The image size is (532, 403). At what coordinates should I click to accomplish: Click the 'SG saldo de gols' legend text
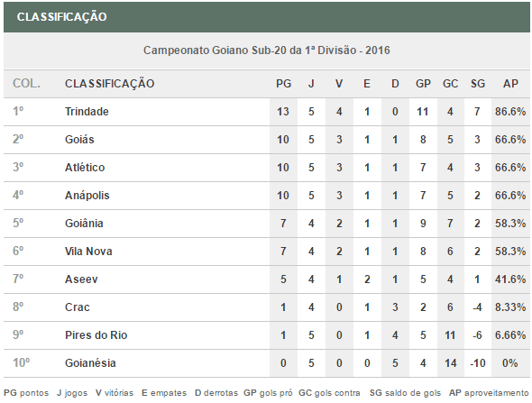405,393
